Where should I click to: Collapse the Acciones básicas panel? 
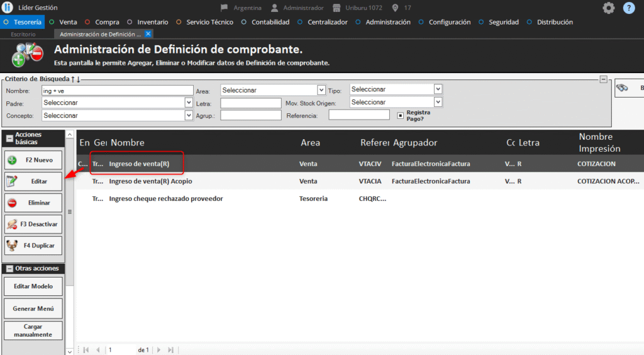(9, 138)
